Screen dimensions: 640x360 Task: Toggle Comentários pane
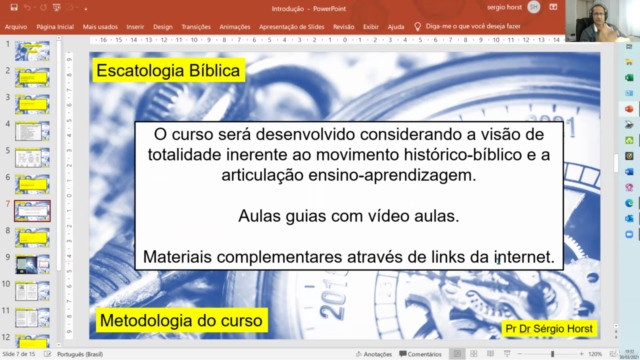click(x=420, y=354)
